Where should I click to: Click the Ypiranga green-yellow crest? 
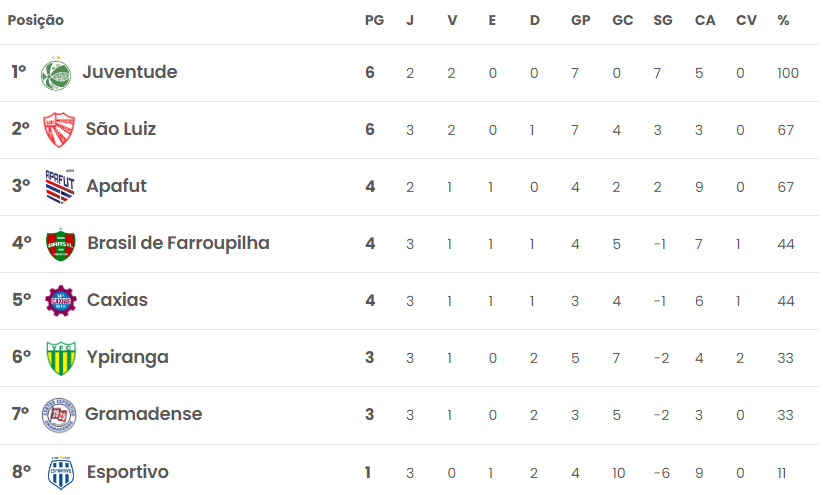click(x=61, y=358)
